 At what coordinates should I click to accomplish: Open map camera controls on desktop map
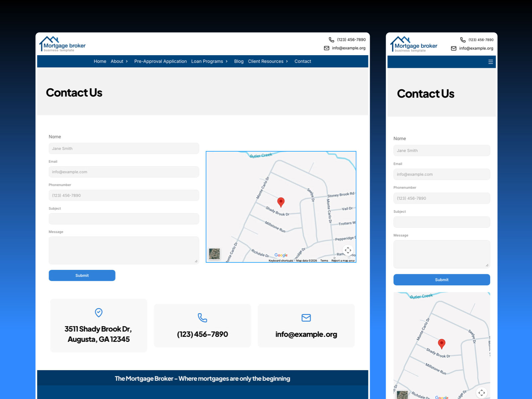[348, 250]
